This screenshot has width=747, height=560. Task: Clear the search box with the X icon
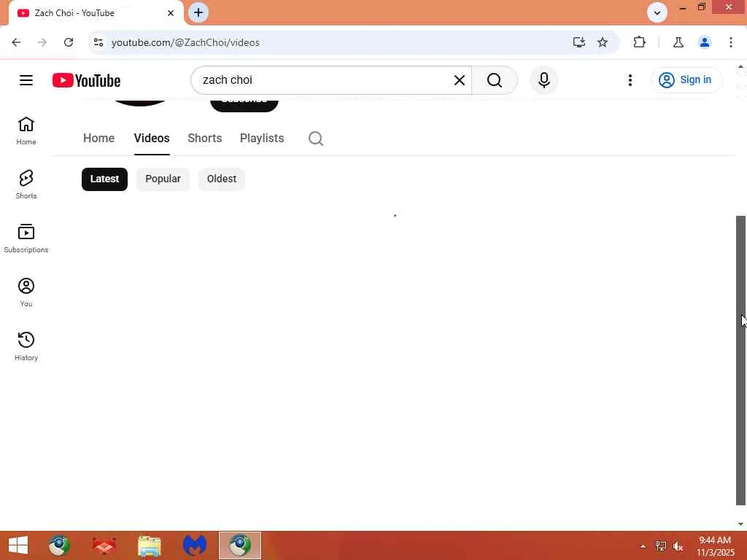tap(460, 80)
